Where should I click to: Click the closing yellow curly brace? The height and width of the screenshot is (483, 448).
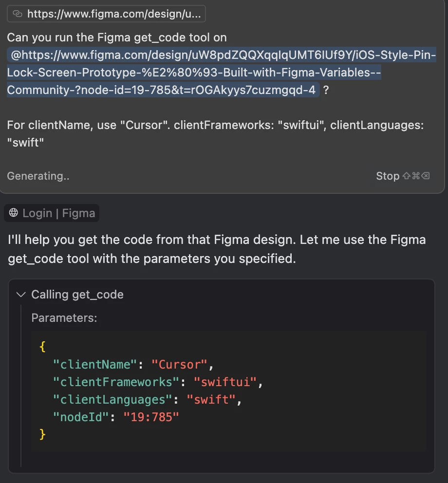pyautogui.click(x=42, y=435)
